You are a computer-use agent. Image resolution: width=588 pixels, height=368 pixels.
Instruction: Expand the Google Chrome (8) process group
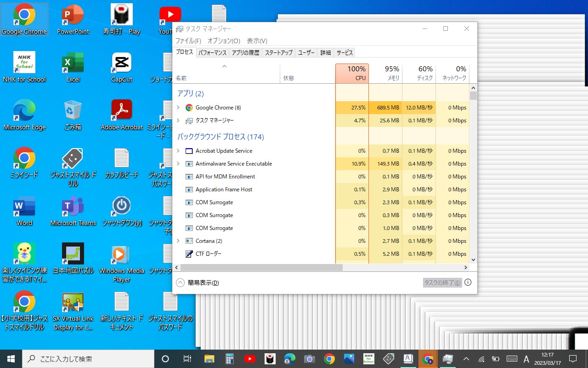tap(178, 108)
